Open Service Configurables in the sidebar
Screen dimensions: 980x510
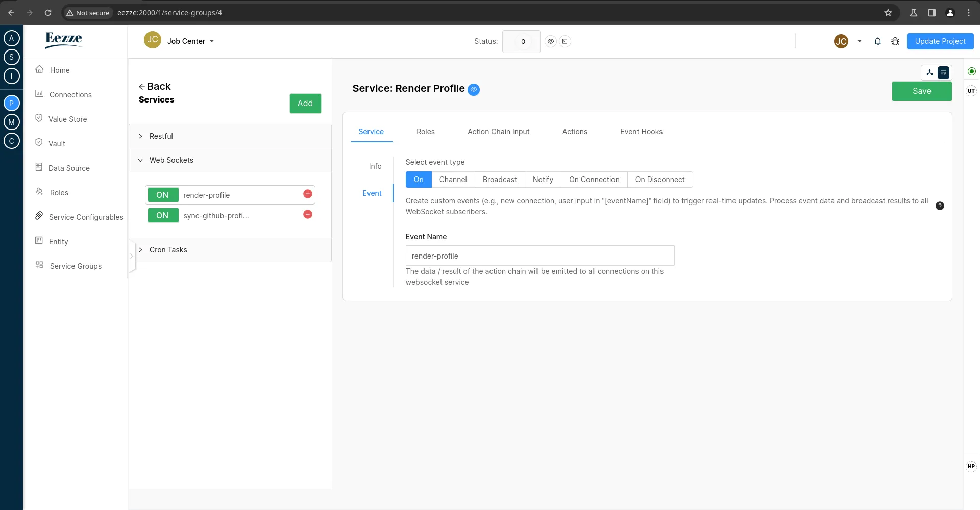(x=86, y=217)
